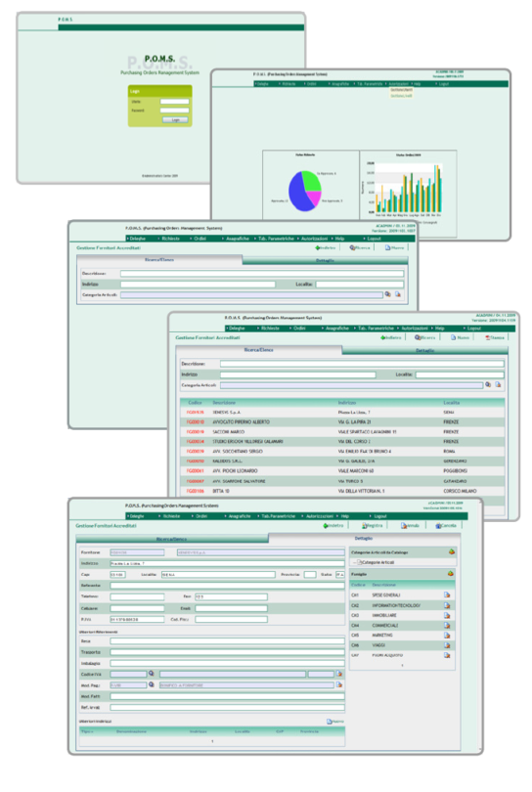This screenshot has width=532, height=792.
Task: Select the AVV. POCHI LEONARDO supplier row
Action: point(342,470)
